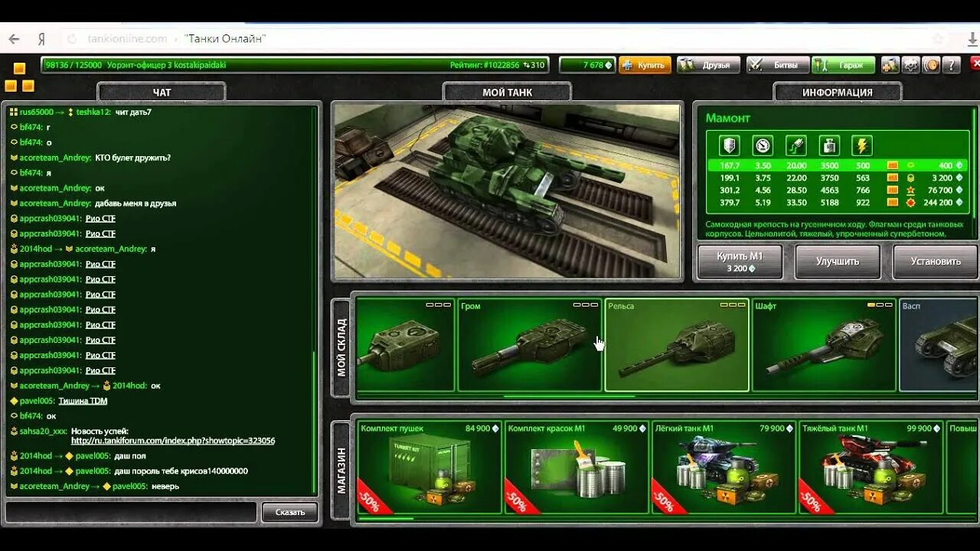This screenshot has width=980, height=551.
Task: Click the lightning power stat icon
Action: [x=863, y=145]
